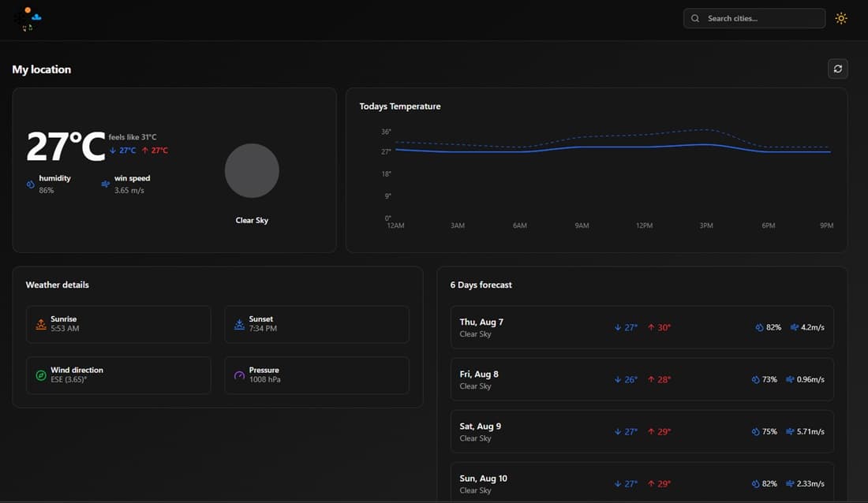The height and width of the screenshot is (503, 868).
Task: Click the humidity droplet icon
Action: [x=31, y=184]
